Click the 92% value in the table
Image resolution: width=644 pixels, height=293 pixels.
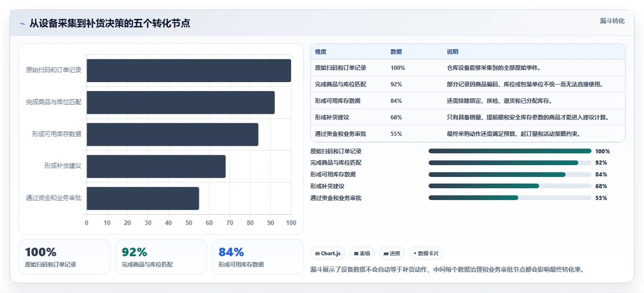(396, 84)
